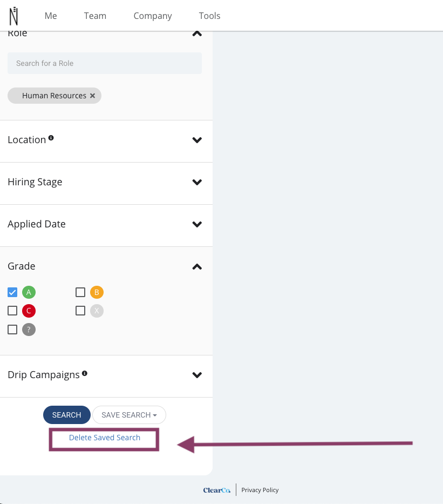This screenshot has height=504, width=443.
Task: Open the Tools menu
Action: 209,16
